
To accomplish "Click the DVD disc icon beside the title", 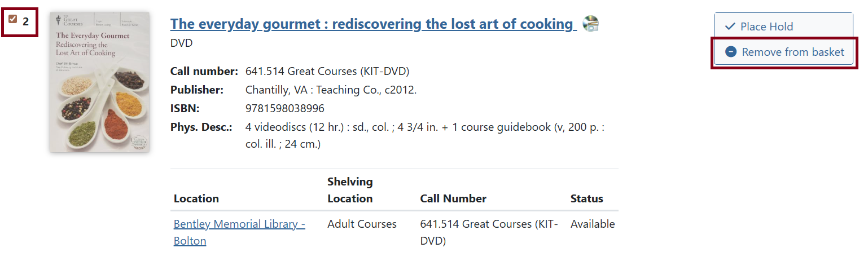I will pos(591,24).
